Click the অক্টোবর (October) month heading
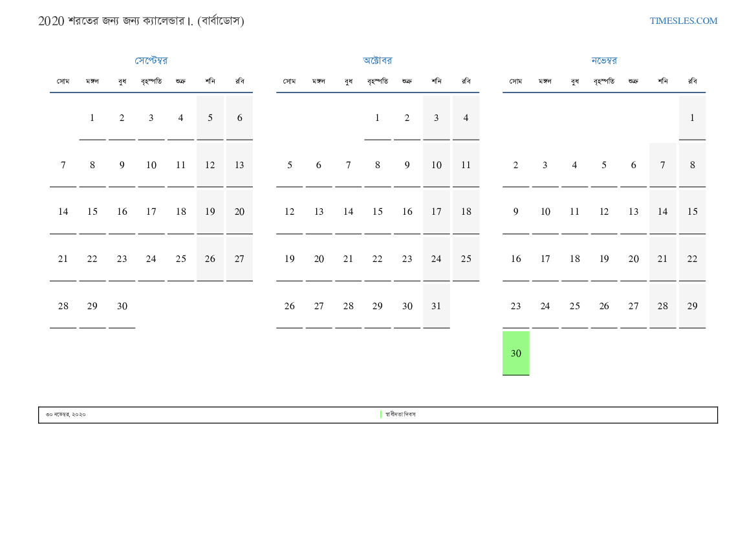This screenshot has width=756, height=535. pyautogui.click(x=377, y=61)
